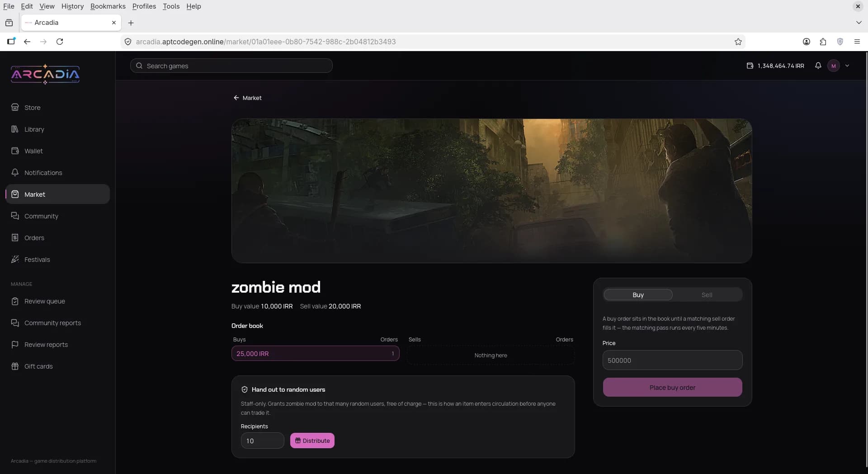868x474 pixels.
Task: Open the user avatar M menu
Action: pos(834,66)
